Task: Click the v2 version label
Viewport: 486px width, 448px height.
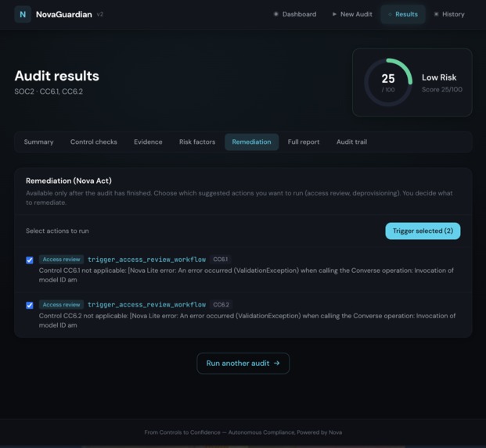Action: point(100,14)
